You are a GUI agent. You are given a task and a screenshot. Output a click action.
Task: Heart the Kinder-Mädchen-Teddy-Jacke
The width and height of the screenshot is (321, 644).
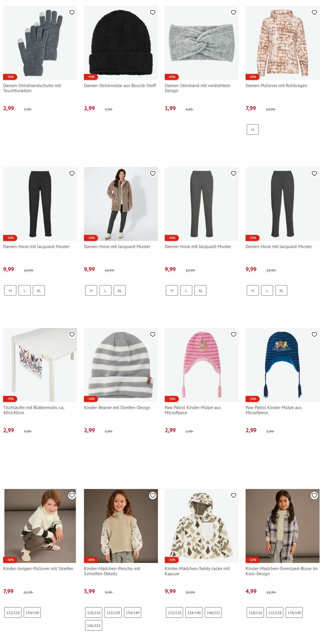coord(233,495)
